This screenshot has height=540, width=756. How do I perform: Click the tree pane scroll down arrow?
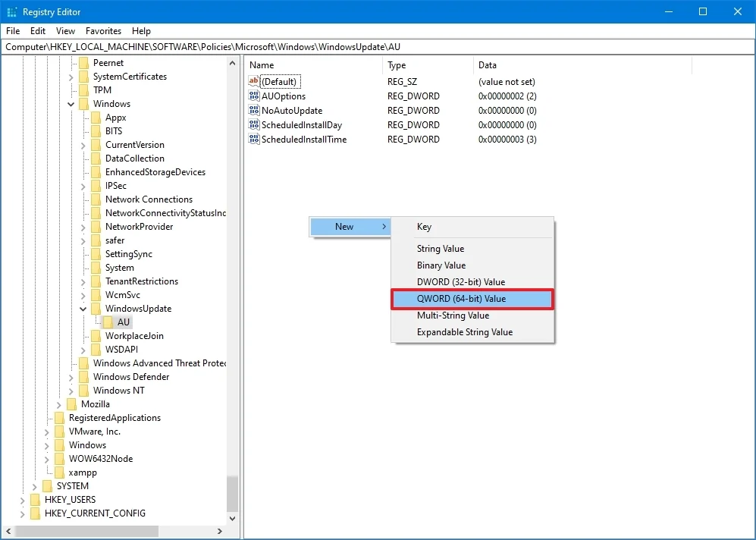(232, 518)
